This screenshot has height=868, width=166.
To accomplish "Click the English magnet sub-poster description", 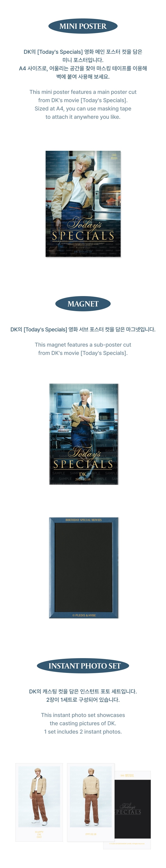I will point(83,349).
